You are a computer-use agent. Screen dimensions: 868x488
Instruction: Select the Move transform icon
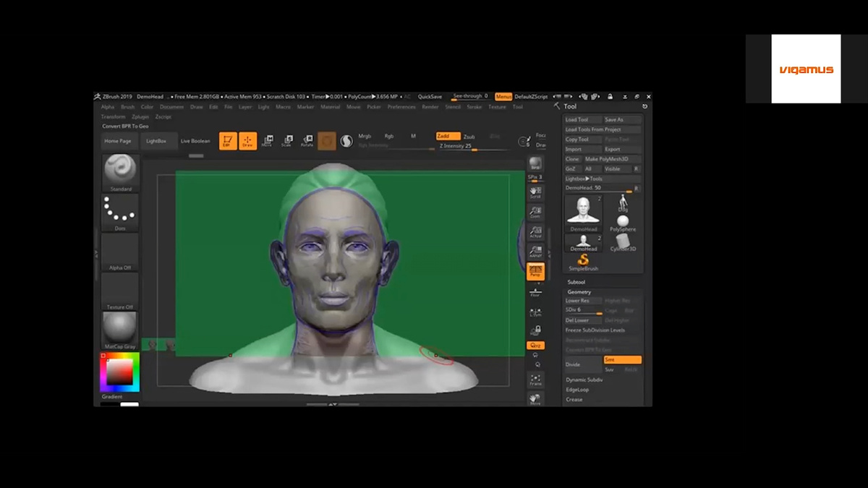tap(267, 141)
